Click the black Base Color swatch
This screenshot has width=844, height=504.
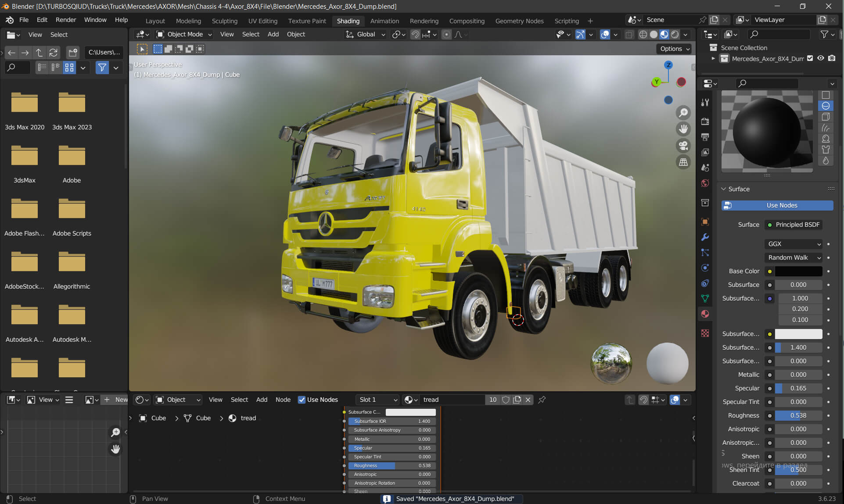[798, 271]
